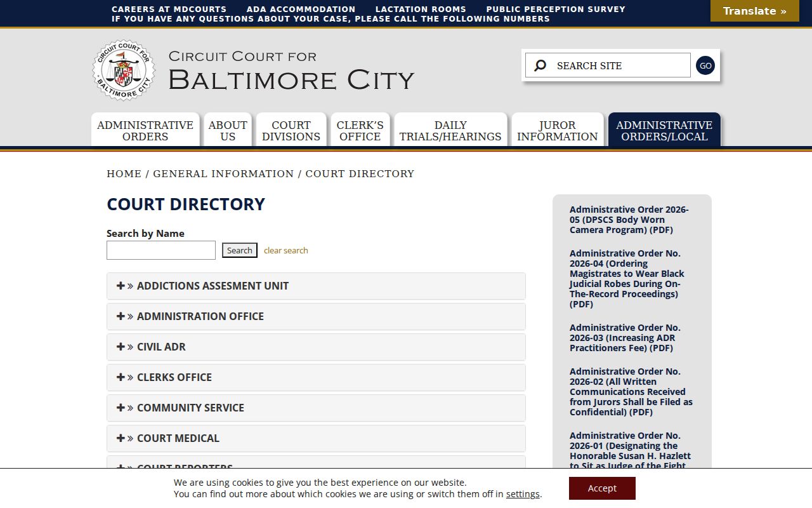
Task: Open the Administrative Orders/Local tab
Action: [664, 130]
